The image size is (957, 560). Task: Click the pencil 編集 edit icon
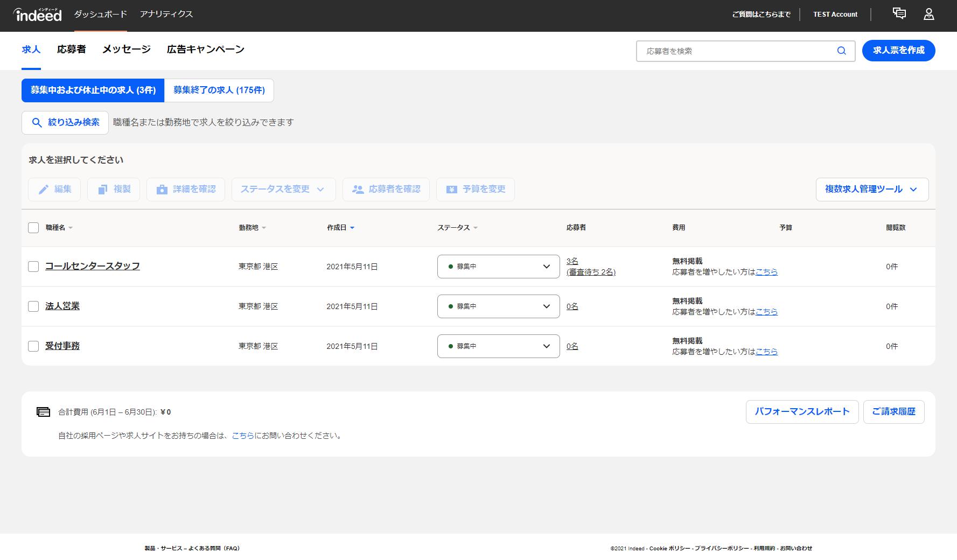click(x=44, y=190)
